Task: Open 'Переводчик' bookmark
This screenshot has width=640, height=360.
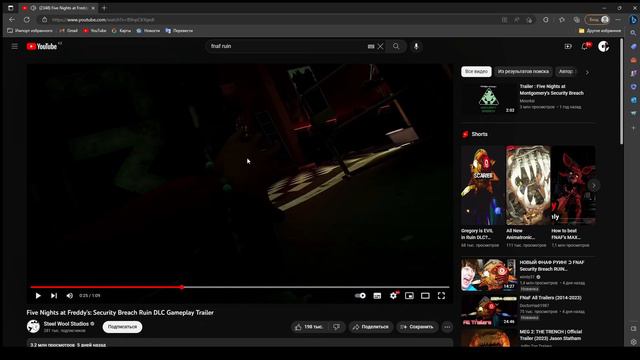Action: (179, 31)
